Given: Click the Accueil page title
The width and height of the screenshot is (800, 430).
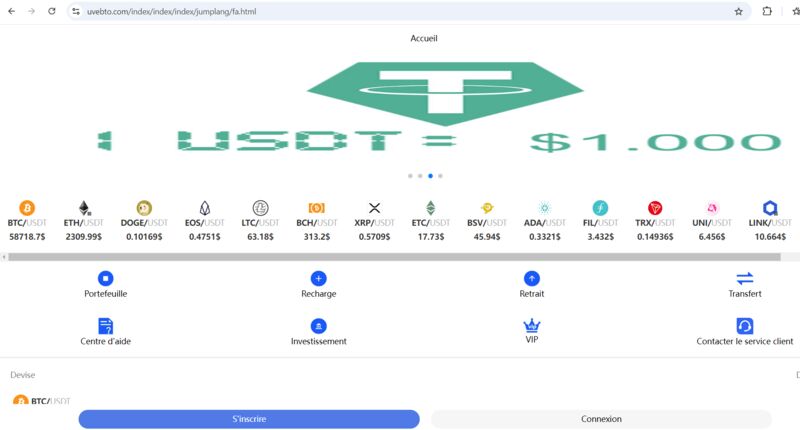Looking at the screenshot, I should tap(424, 38).
